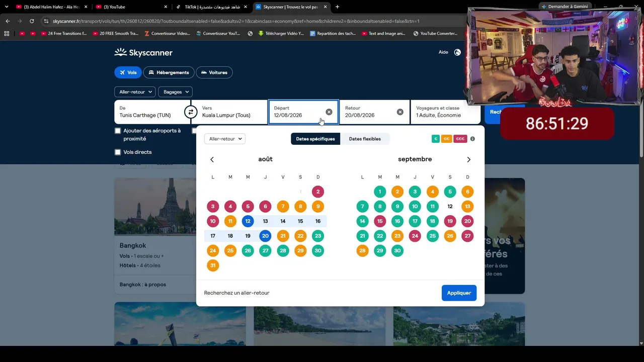Open the Voyageurs et classe selector

click(x=445, y=112)
